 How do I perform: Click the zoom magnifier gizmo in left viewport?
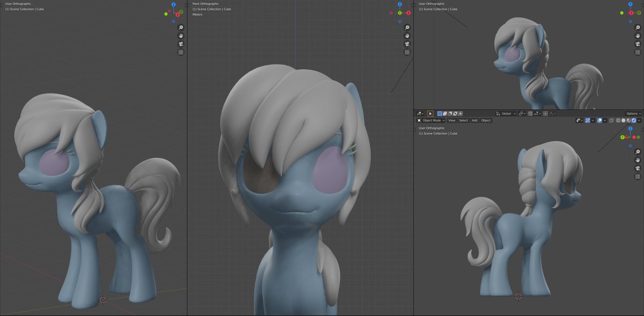click(x=180, y=27)
